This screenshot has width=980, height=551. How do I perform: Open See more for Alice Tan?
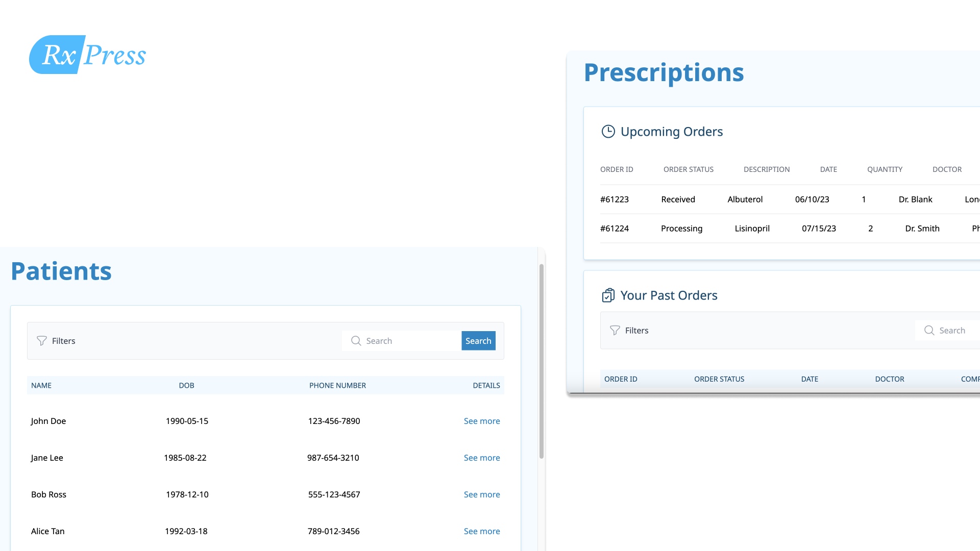(481, 531)
